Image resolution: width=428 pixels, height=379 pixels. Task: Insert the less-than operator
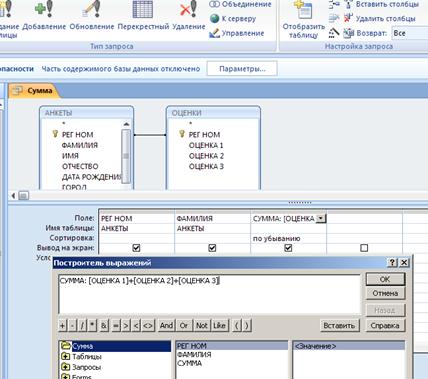click(136, 325)
